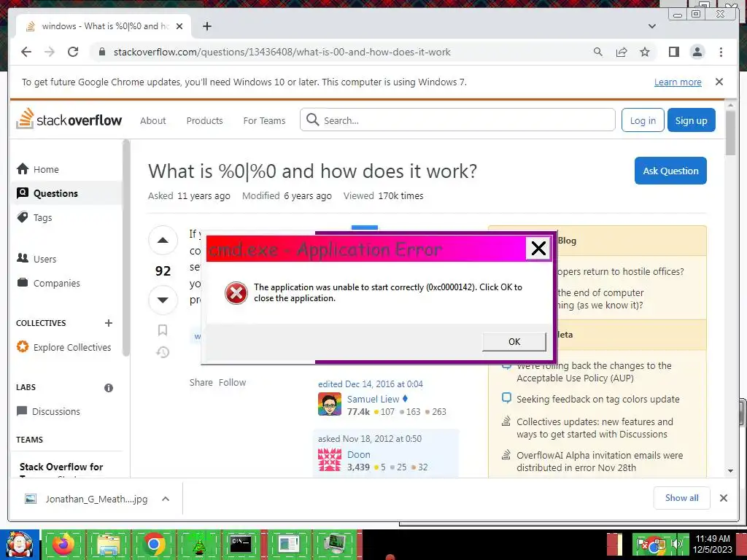Click the Stack Overflow logo

(69, 119)
